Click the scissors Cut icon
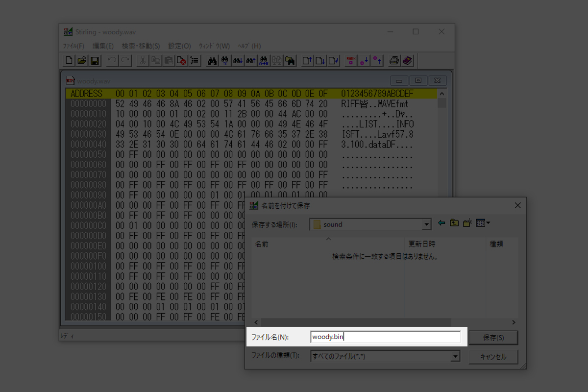588x392 pixels. 143,61
